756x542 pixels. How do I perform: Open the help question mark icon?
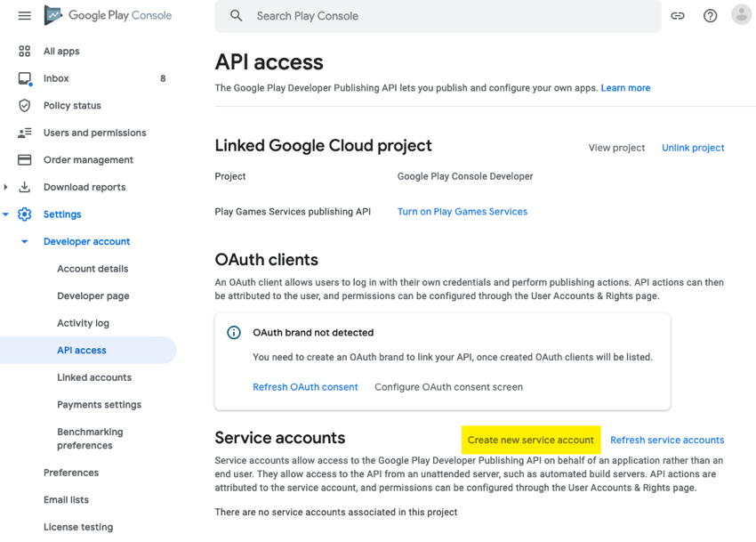pos(710,16)
